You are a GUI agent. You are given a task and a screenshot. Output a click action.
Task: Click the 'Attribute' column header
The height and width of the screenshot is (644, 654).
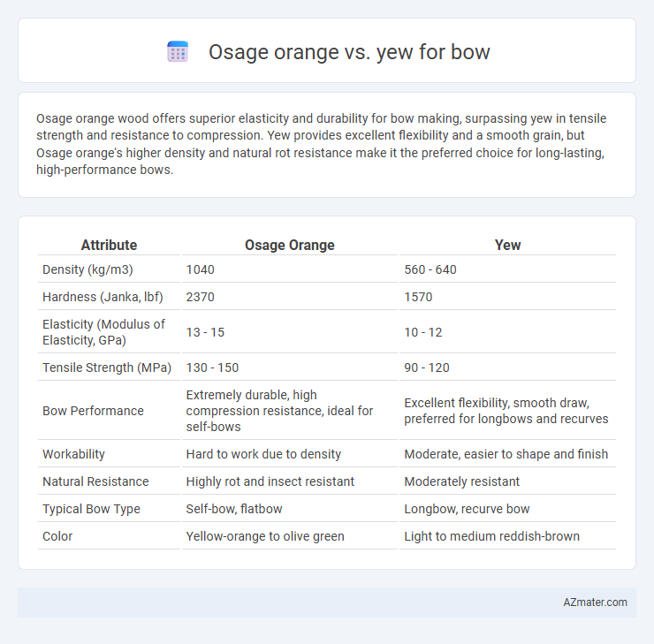point(109,245)
